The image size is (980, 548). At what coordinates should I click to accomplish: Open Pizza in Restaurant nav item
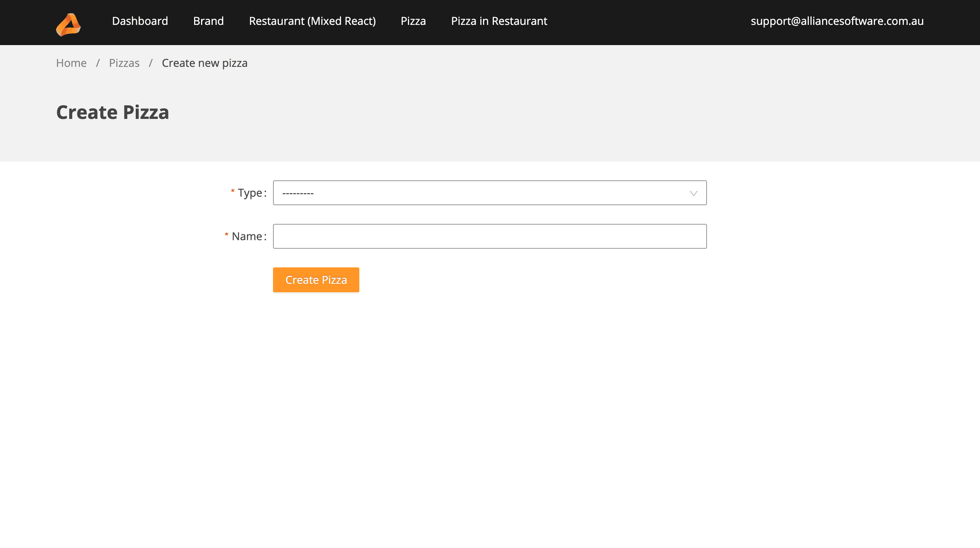(499, 21)
